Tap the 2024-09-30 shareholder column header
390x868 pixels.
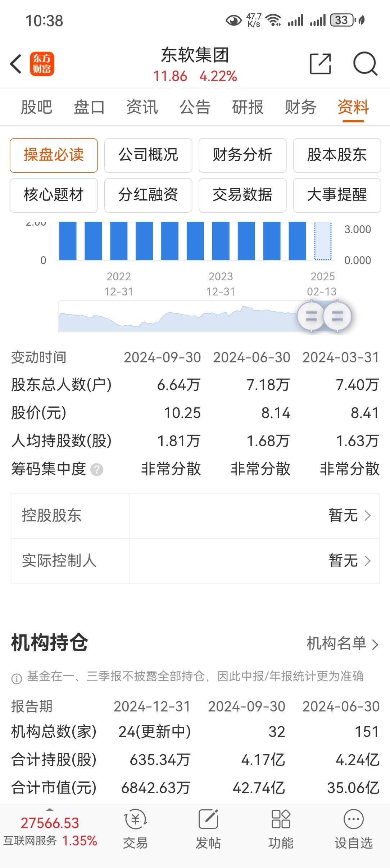coord(162,358)
